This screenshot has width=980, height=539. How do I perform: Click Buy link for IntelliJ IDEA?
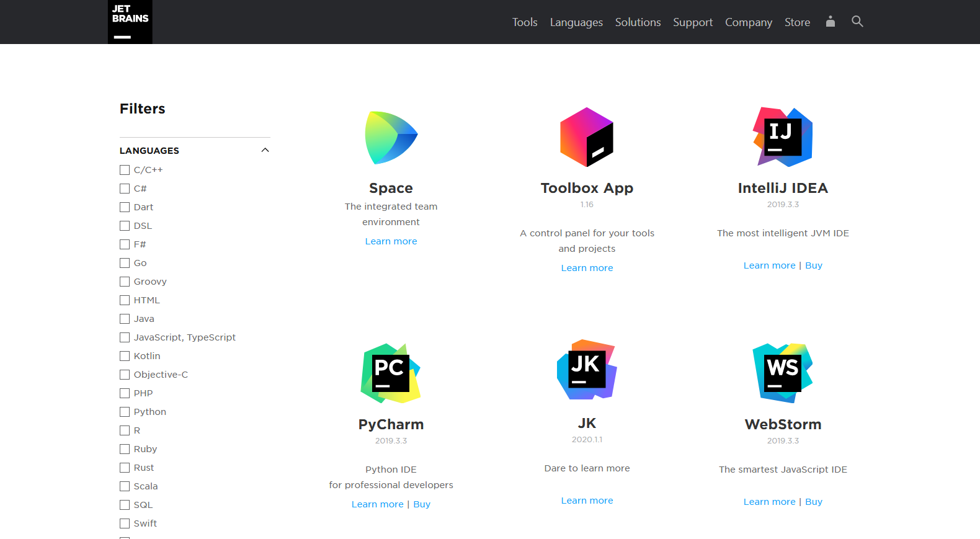(814, 265)
